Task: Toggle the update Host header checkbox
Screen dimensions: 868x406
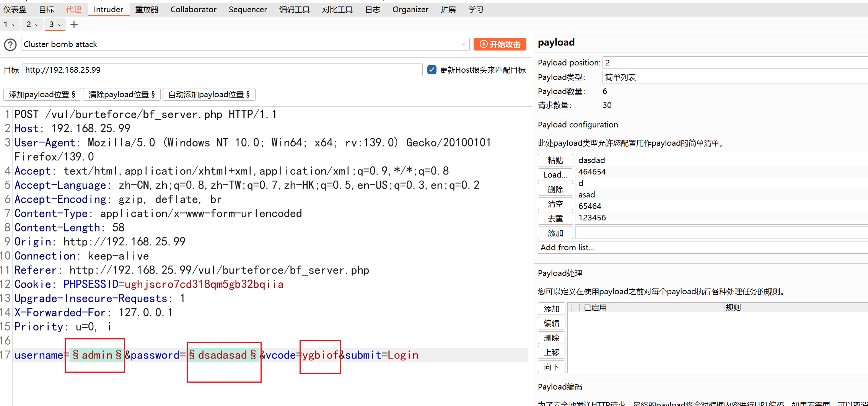Action: [432, 70]
